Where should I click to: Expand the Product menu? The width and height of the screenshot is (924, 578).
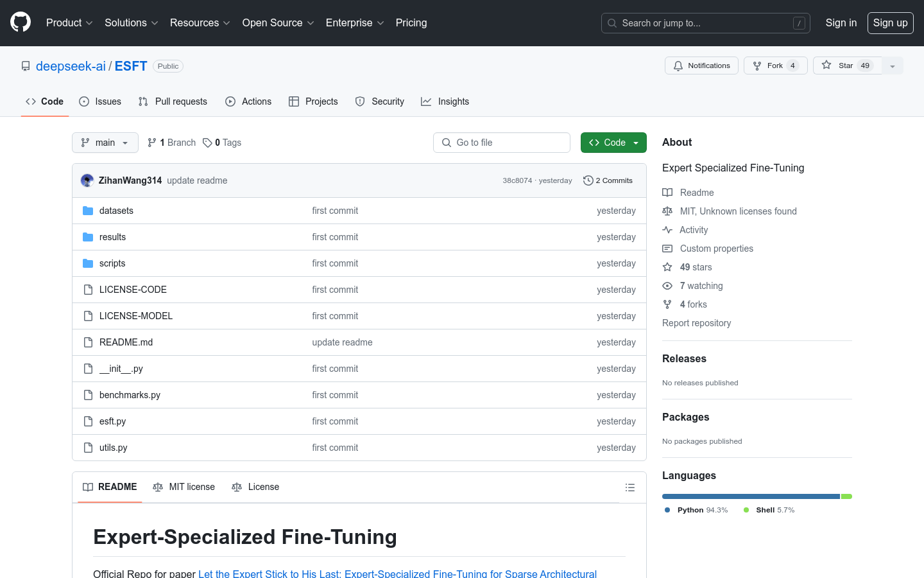69,22
